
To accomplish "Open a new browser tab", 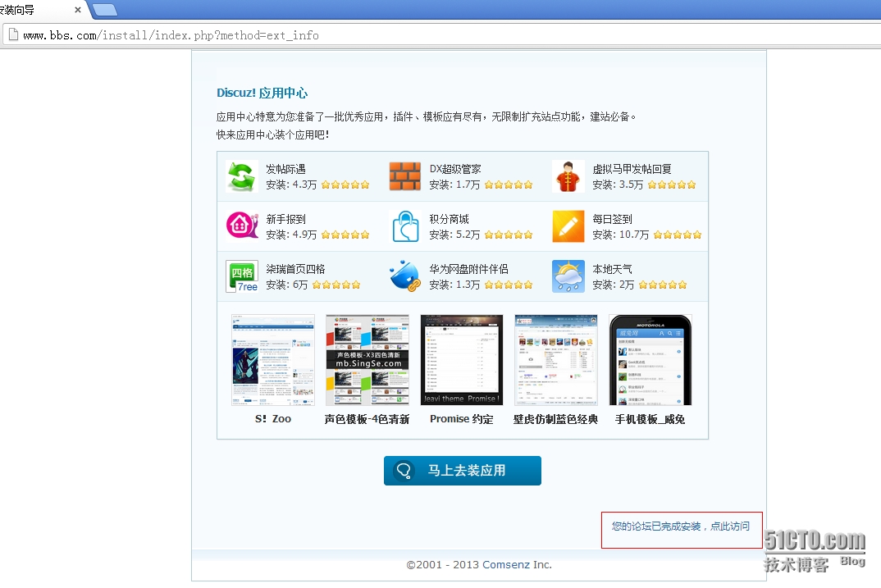I will [x=104, y=10].
